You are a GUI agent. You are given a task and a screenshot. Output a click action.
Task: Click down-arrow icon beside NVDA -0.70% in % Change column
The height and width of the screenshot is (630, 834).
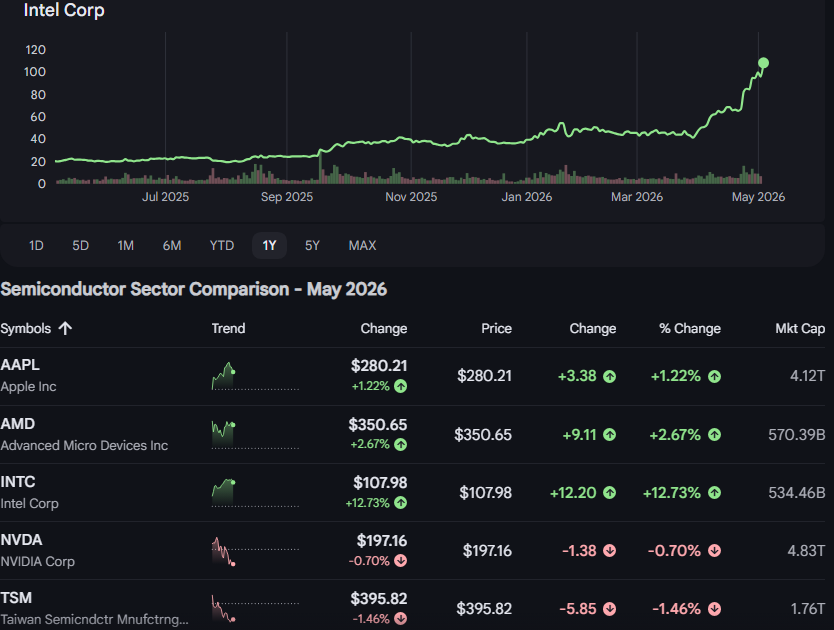click(x=714, y=551)
